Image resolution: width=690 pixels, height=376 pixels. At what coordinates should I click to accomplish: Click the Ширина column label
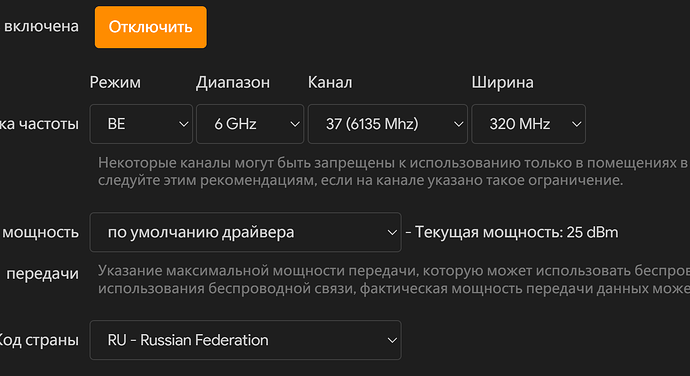[503, 82]
